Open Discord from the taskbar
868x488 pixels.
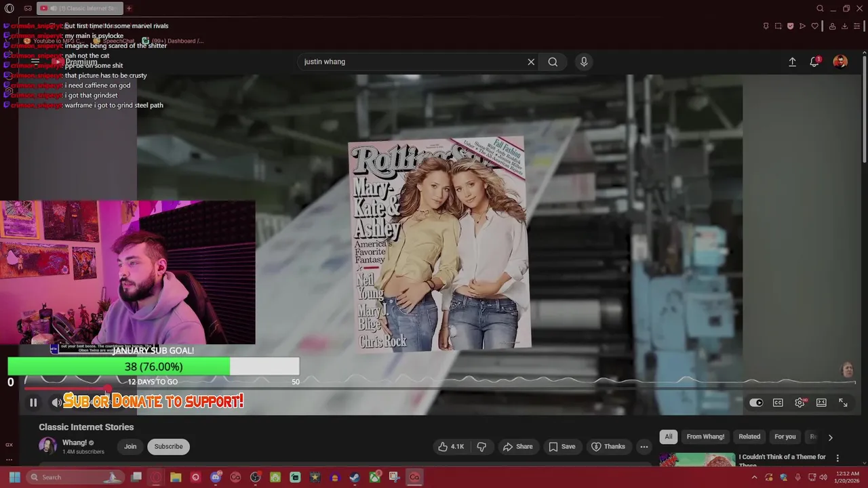point(216,477)
